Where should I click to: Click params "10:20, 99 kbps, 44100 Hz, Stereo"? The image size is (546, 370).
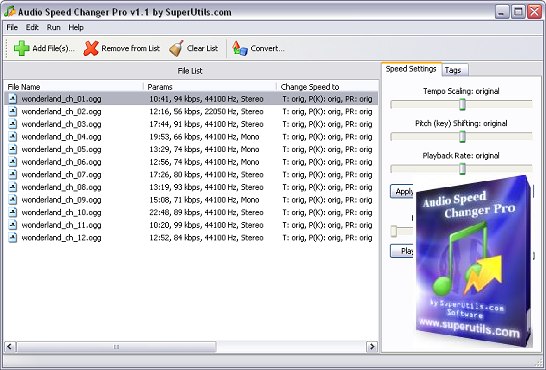(x=206, y=225)
